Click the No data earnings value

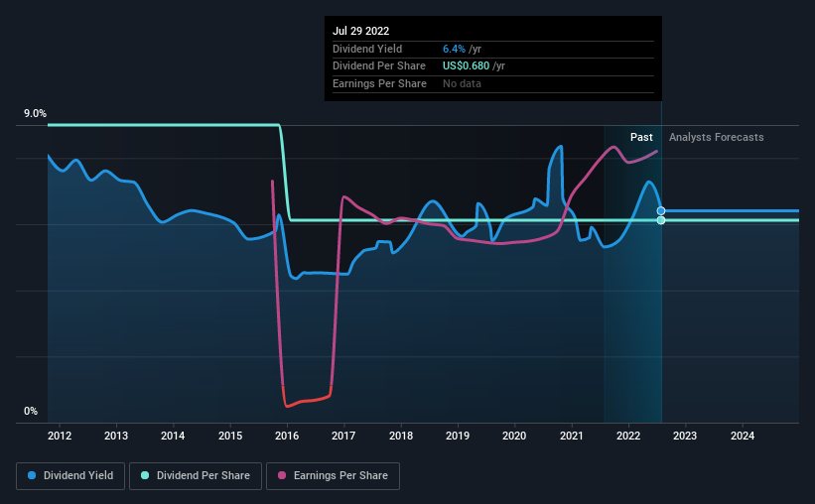(462, 83)
